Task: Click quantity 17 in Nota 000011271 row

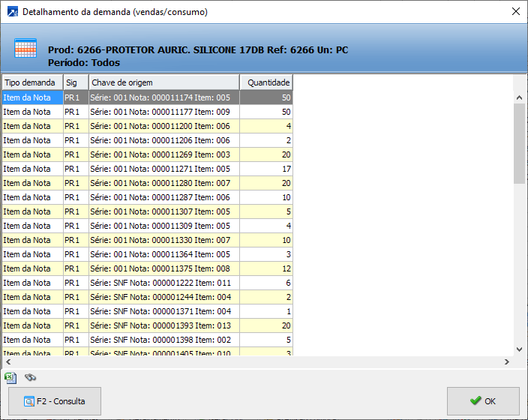Action: pos(266,169)
